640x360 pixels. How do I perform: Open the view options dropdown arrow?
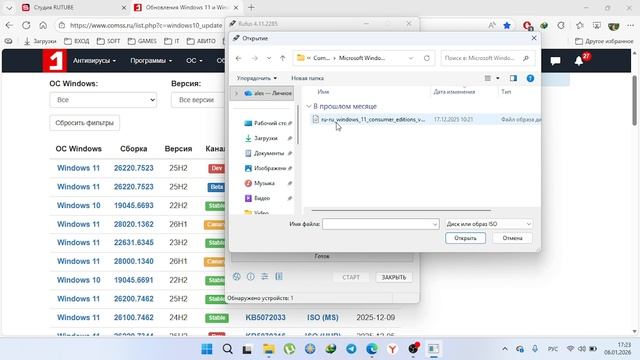point(498,78)
